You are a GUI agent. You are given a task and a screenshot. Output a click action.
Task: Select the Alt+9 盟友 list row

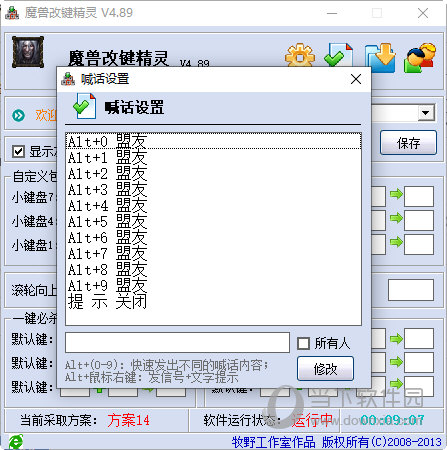[x=213, y=285]
